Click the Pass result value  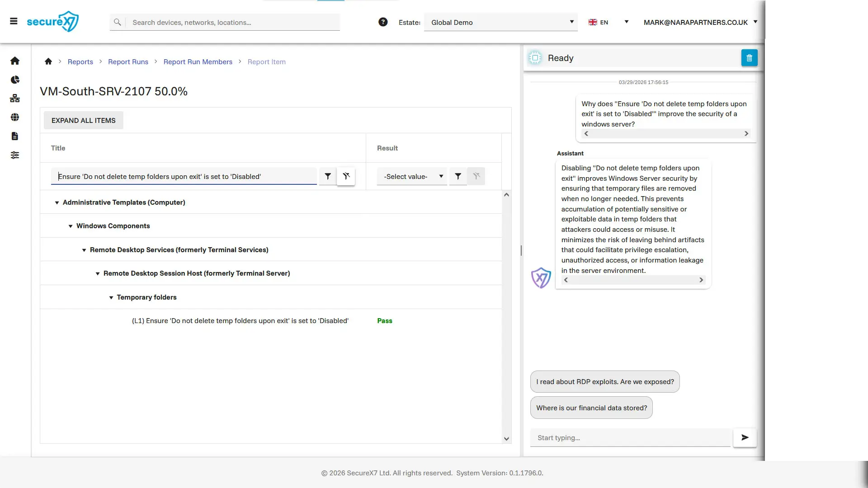(385, 321)
